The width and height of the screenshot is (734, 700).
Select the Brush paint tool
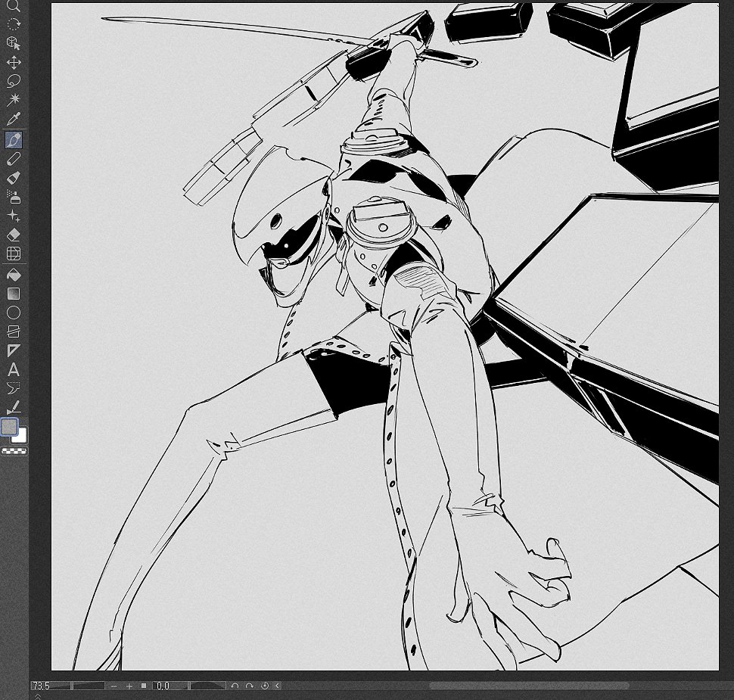pyautogui.click(x=14, y=178)
